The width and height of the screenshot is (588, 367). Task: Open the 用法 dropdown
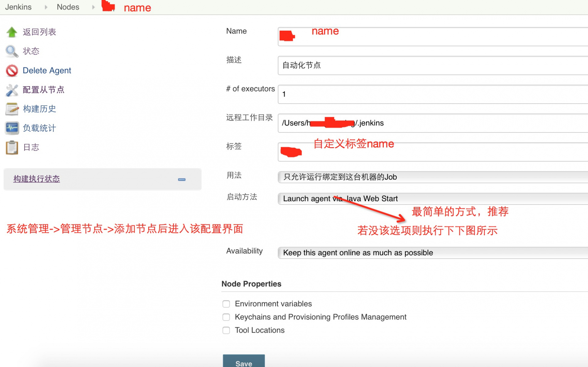(433, 177)
